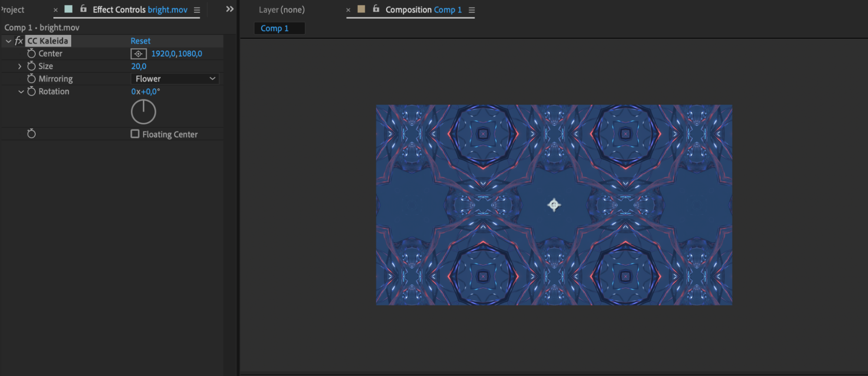Toggle the Composition panel lock icon
This screenshot has width=868, height=376.
(x=376, y=9)
